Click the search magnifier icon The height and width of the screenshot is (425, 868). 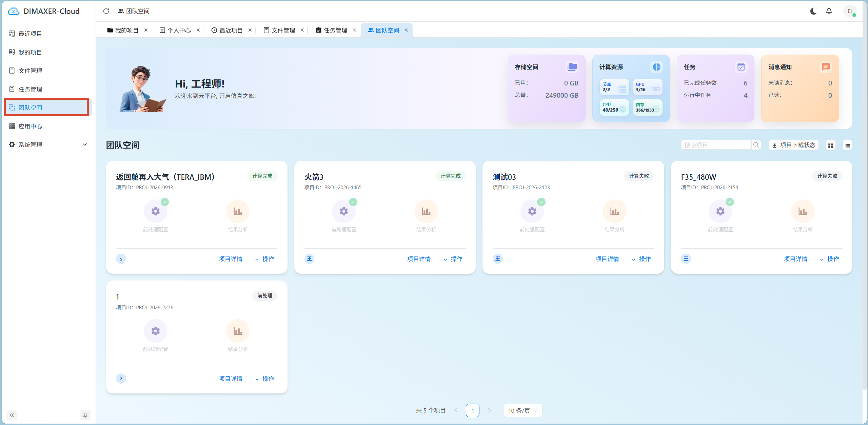coord(756,145)
